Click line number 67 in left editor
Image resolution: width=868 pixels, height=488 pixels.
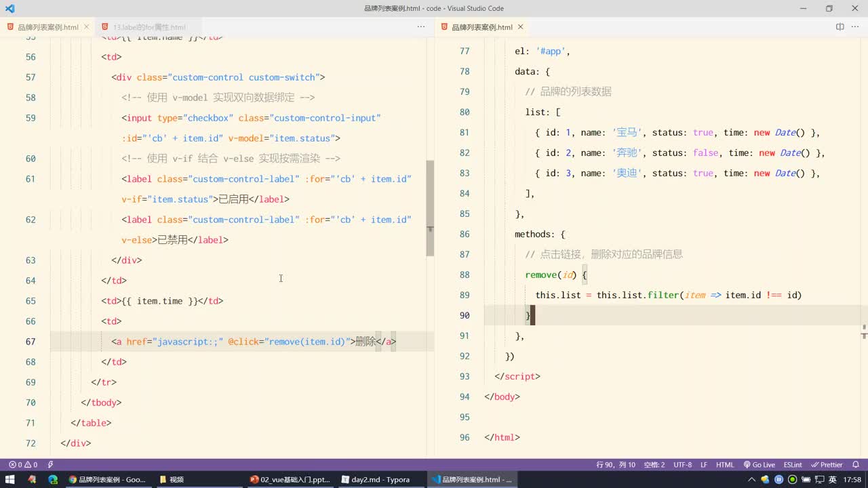31,342
